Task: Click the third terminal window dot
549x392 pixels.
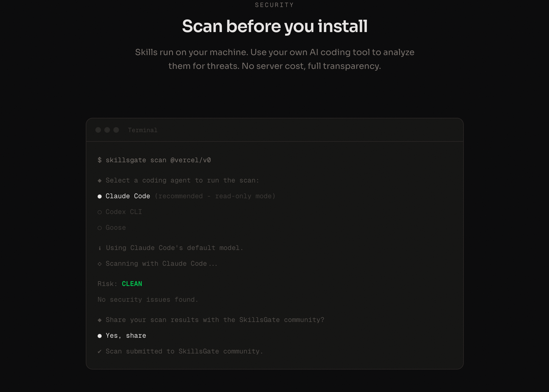Action: coord(116,130)
